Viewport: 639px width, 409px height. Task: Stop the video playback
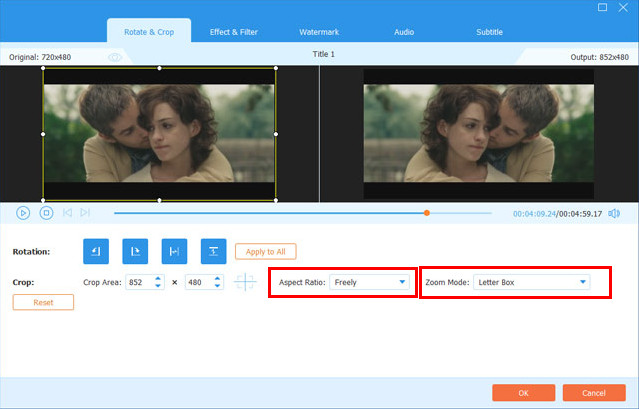pyautogui.click(x=46, y=212)
